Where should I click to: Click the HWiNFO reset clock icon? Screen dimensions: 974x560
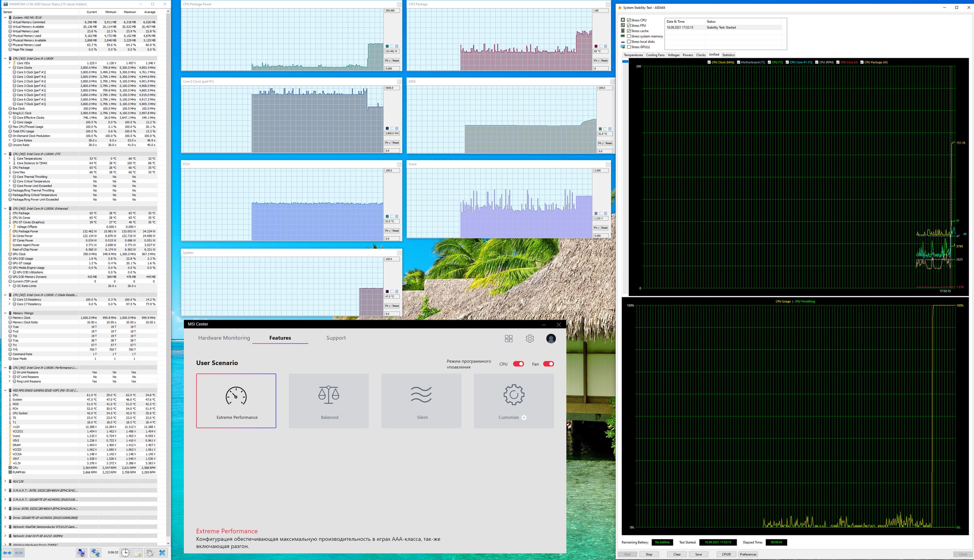(x=125, y=553)
